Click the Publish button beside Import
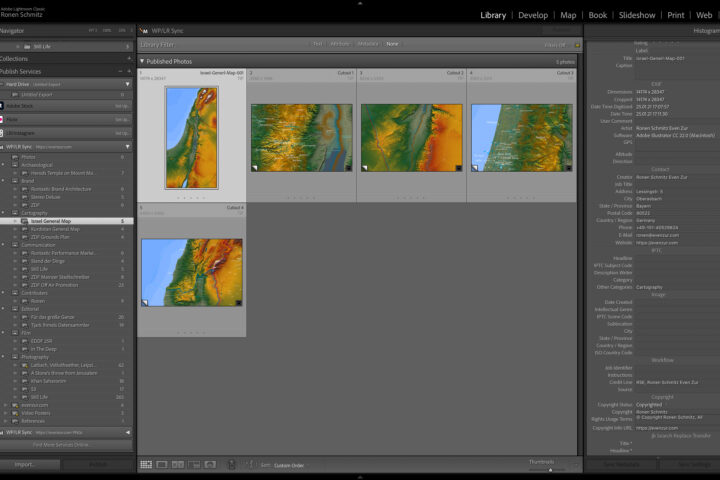720x480 pixels. [x=98, y=464]
